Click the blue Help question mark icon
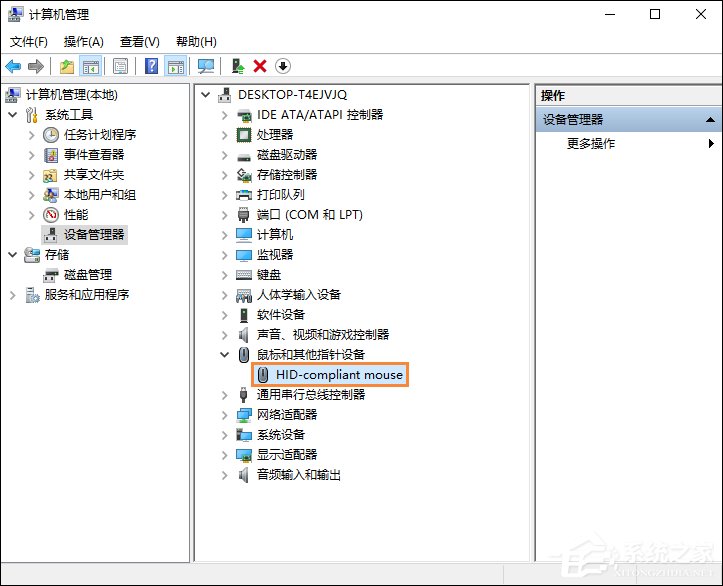Screen dimensions: 723x586 pyautogui.click(x=151, y=66)
